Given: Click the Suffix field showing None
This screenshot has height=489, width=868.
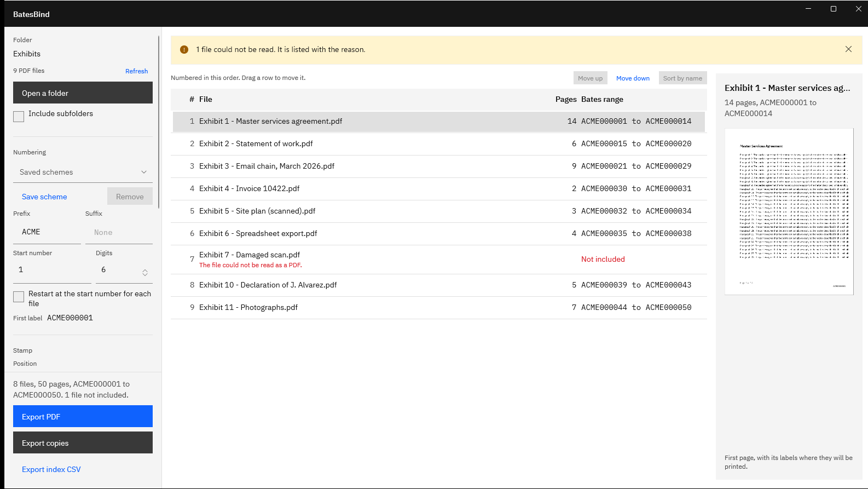Looking at the screenshot, I should (x=119, y=232).
